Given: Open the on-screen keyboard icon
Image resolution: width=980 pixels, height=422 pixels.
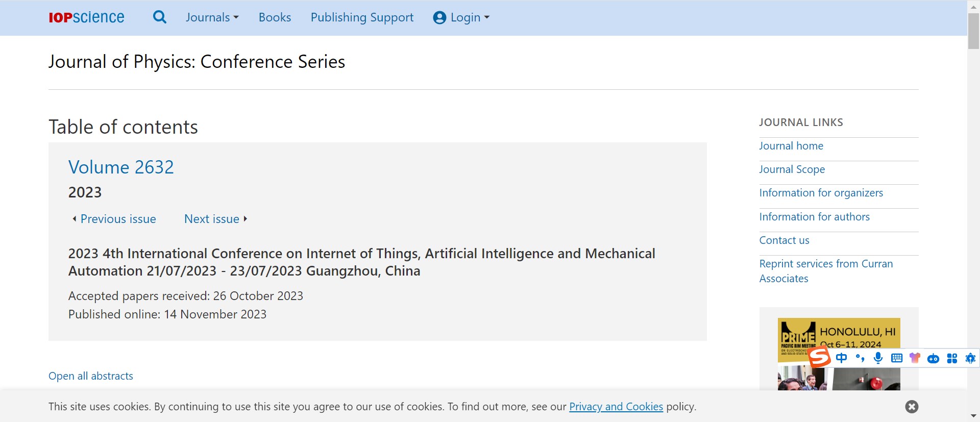Looking at the screenshot, I should (x=896, y=358).
